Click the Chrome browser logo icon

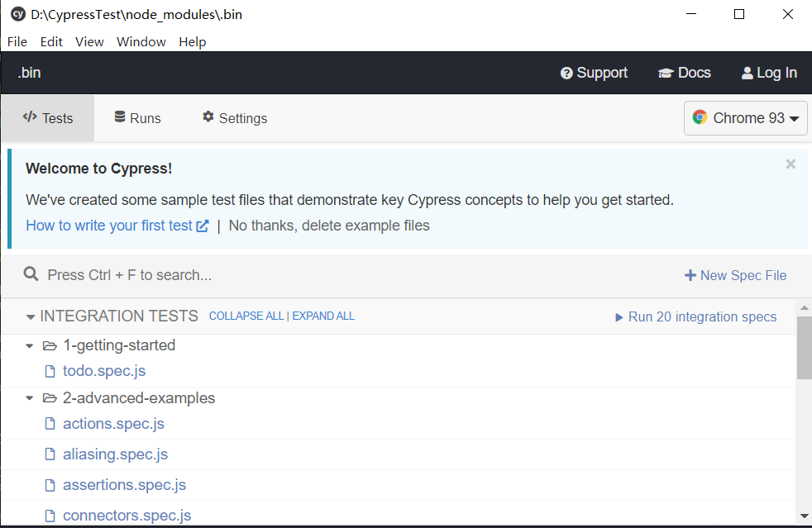click(x=700, y=118)
